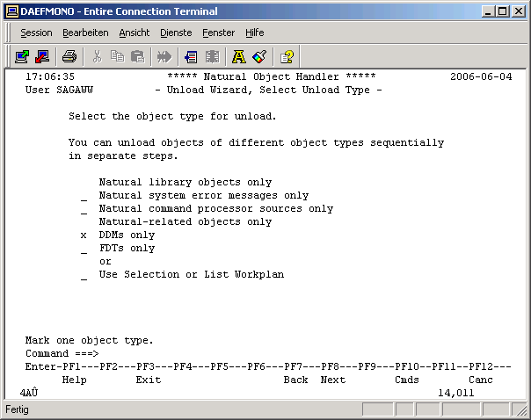
Task: Click the connect session toolbar icon
Action: (x=22, y=56)
